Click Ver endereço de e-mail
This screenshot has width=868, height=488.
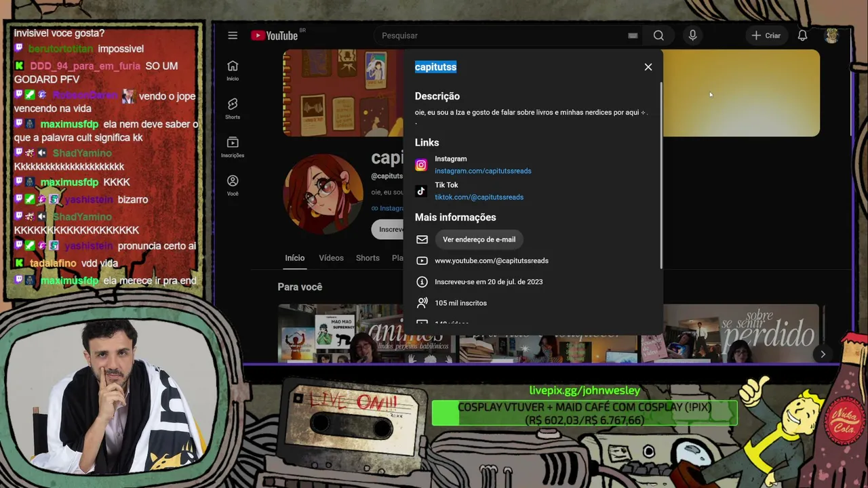(x=479, y=239)
